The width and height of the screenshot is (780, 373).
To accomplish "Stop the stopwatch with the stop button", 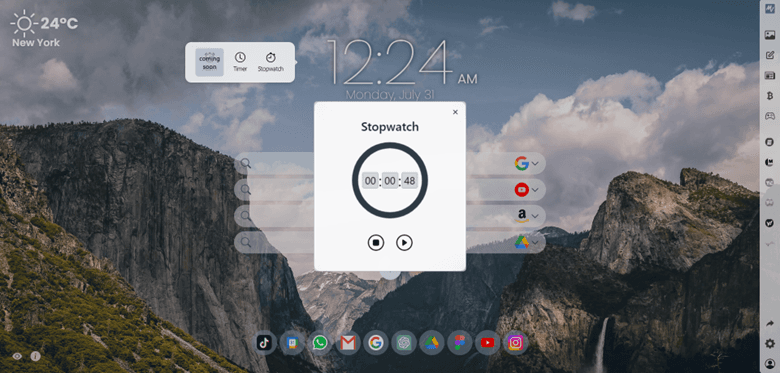I will coord(376,243).
